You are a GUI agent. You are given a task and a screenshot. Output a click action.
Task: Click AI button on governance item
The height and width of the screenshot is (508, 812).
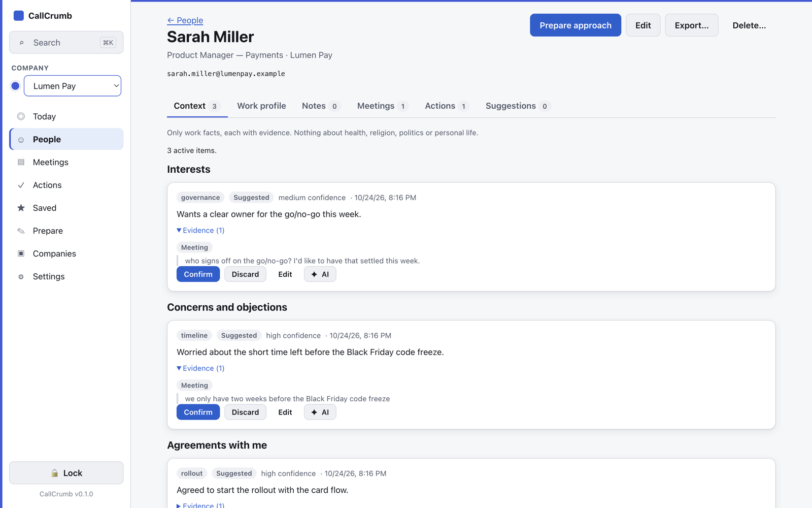pyautogui.click(x=320, y=274)
